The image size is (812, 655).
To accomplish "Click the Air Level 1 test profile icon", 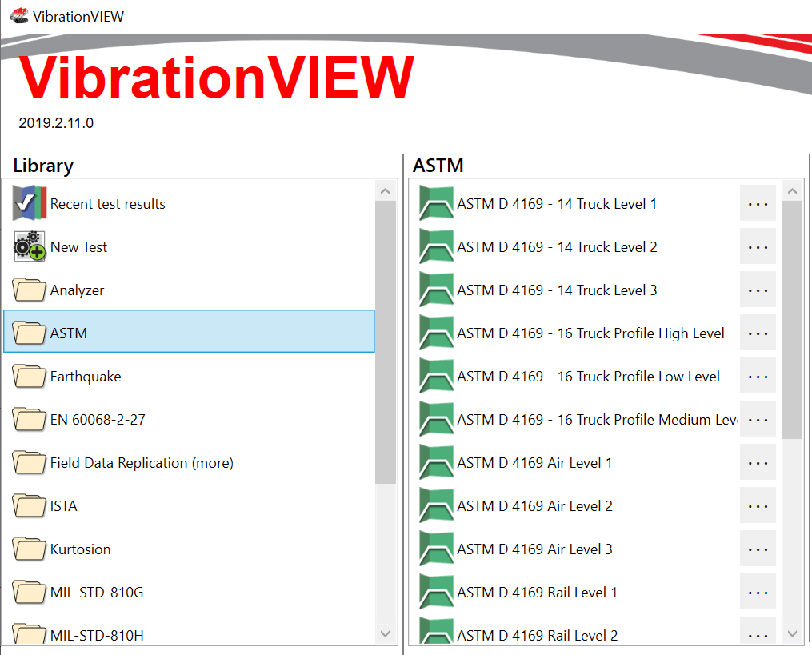I will (437, 462).
